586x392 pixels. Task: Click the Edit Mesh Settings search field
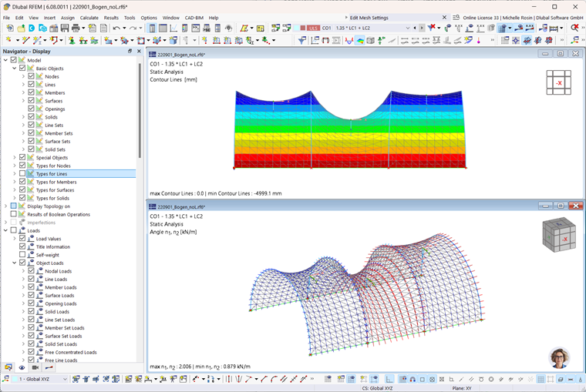[394, 18]
